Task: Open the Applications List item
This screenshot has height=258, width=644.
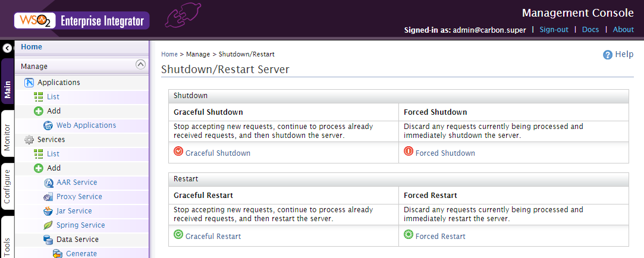Action: 53,96
